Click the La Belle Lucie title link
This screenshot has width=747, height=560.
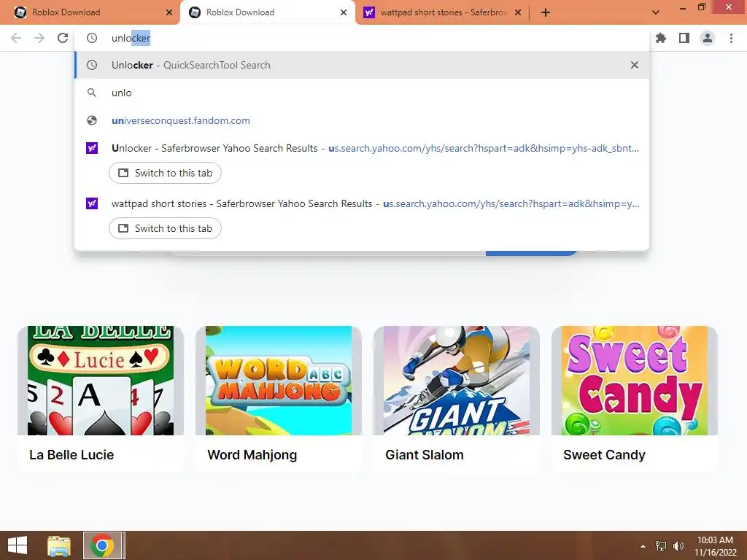pyautogui.click(x=71, y=455)
